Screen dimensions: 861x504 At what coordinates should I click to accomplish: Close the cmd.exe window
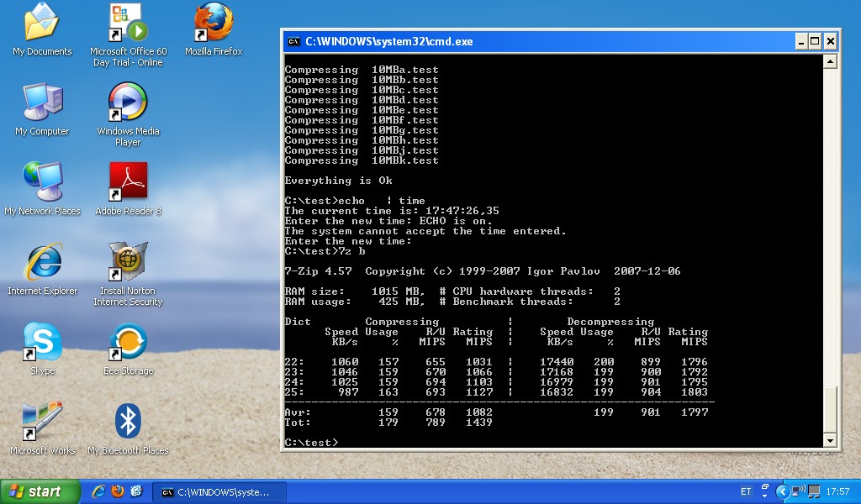[x=830, y=41]
